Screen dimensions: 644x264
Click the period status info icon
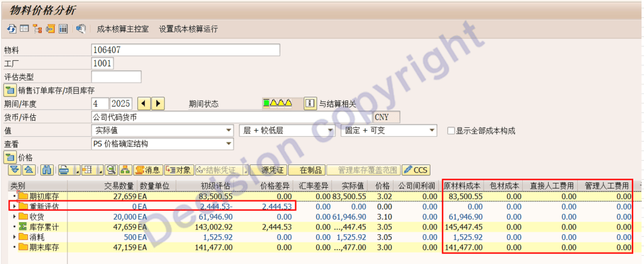coord(310,103)
